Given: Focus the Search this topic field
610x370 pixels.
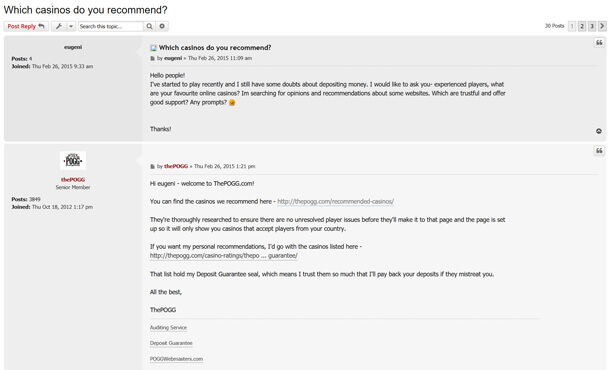Looking at the screenshot, I should (111, 26).
